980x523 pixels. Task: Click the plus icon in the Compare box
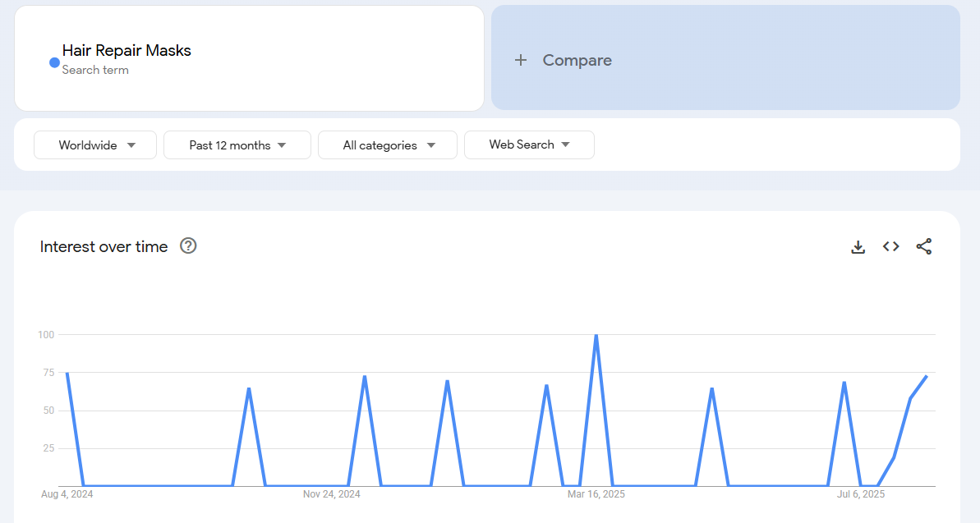pos(520,60)
